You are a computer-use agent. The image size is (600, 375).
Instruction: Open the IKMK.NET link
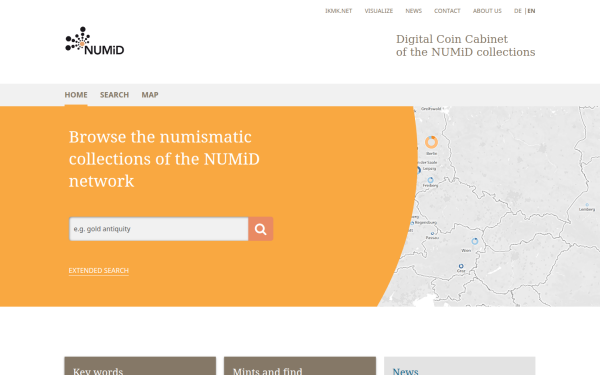pos(339,11)
